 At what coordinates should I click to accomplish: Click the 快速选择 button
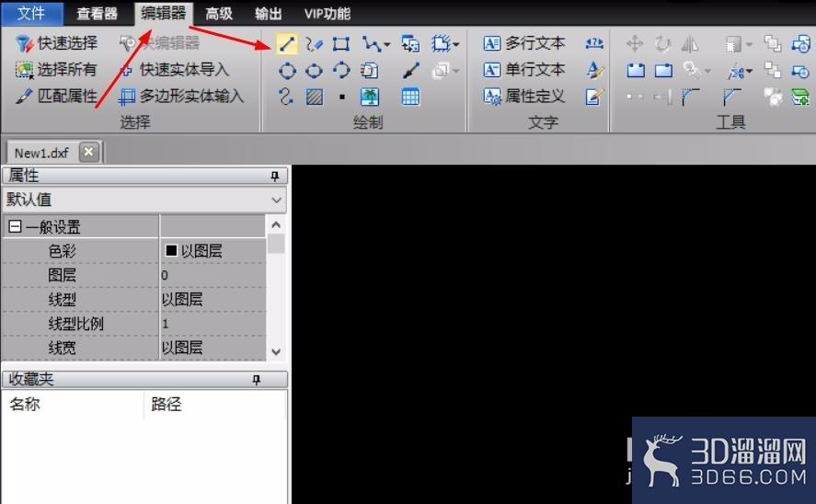point(56,43)
